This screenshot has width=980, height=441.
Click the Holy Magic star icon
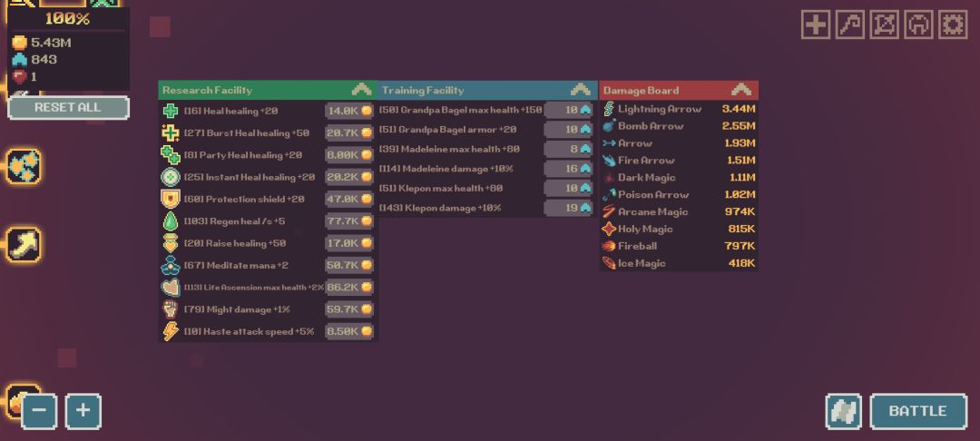(x=609, y=230)
